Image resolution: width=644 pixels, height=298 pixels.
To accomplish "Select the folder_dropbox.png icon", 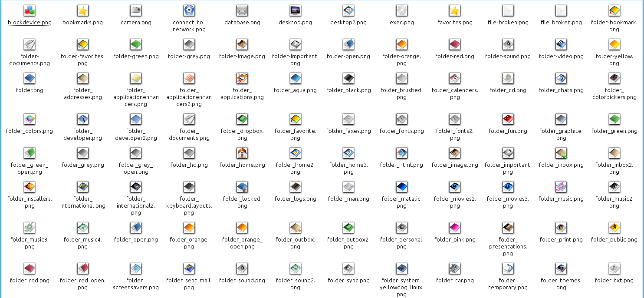I will pos(242,119).
